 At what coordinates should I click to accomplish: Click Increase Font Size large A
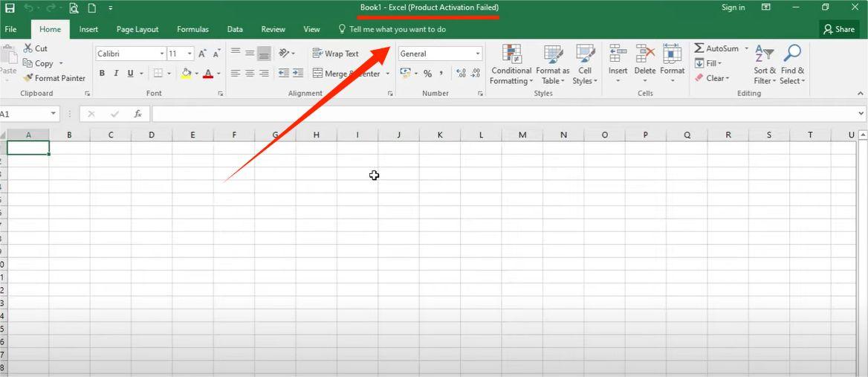point(202,54)
